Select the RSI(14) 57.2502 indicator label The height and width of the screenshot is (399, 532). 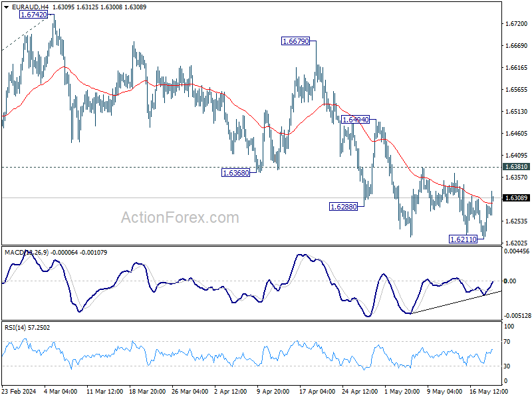27,328
